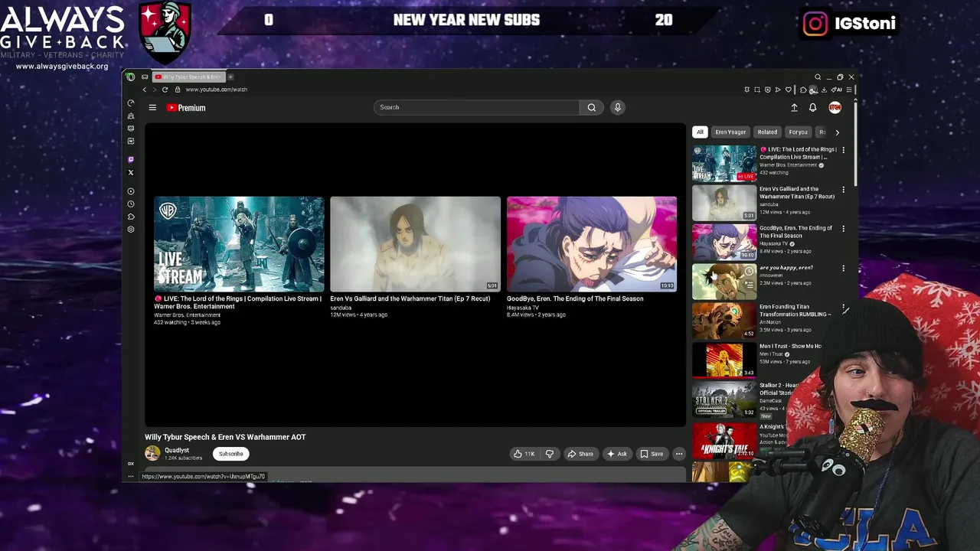Open Eren Vs Galliard endscreen thumbnail
The width and height of the screenshot is (980, 551).
click(x=415, y=244)
